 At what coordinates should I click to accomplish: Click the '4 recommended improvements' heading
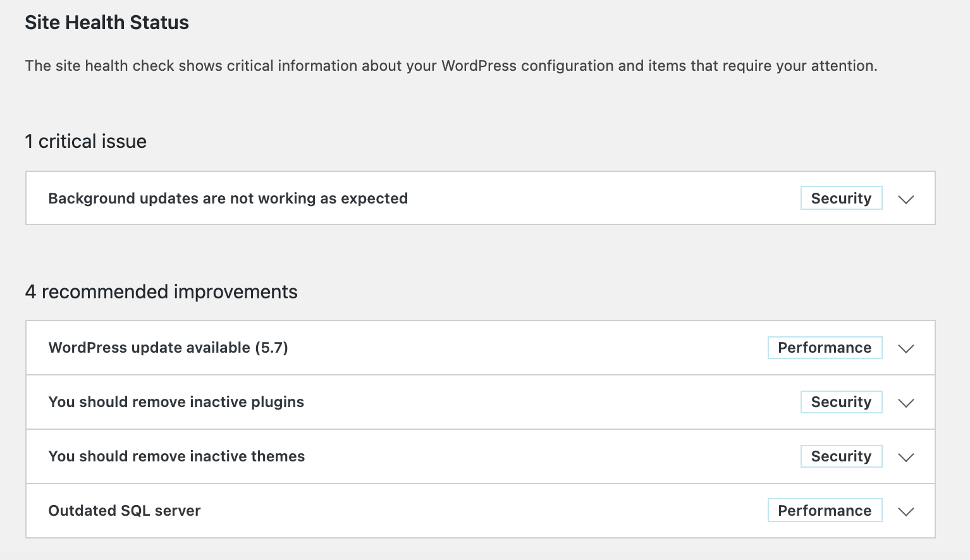click(x=161, y=291)
